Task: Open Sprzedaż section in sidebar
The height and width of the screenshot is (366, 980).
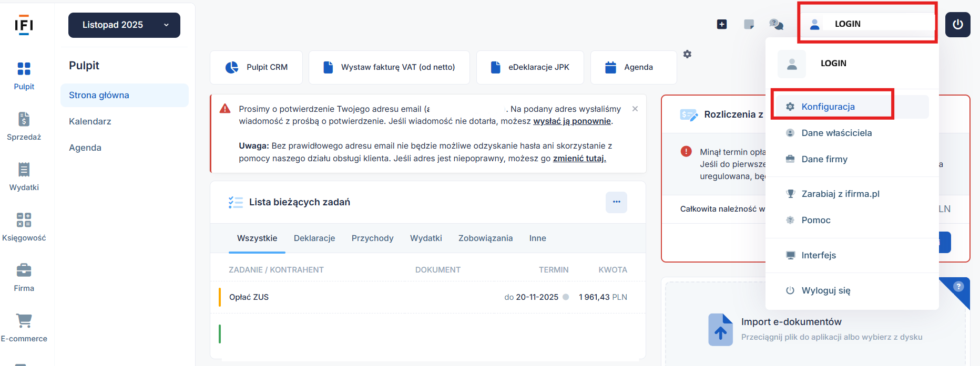Action: point(24,126)
